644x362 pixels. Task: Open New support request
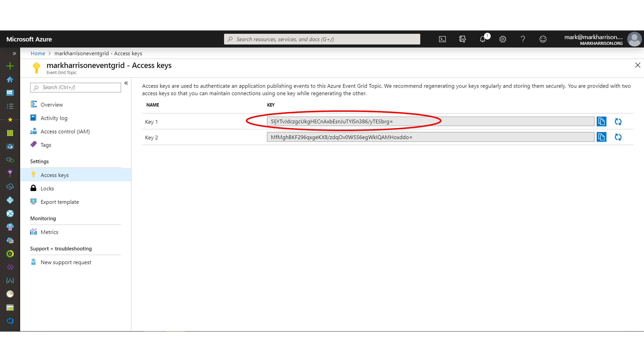tap(66, 262)
